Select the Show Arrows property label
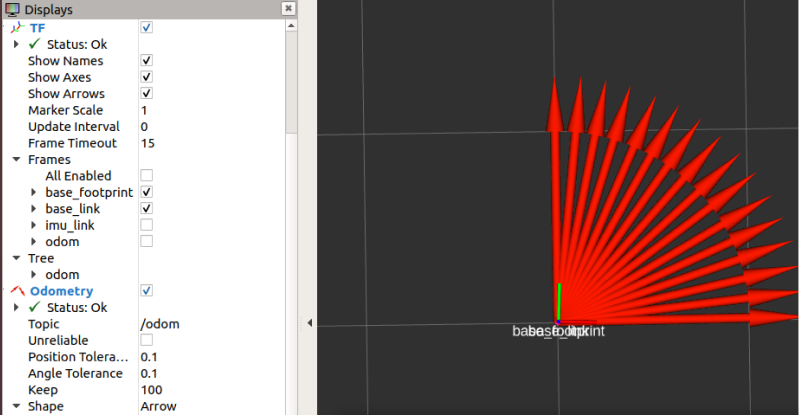This screenshot has width=799, height=415. pos(66,93)
